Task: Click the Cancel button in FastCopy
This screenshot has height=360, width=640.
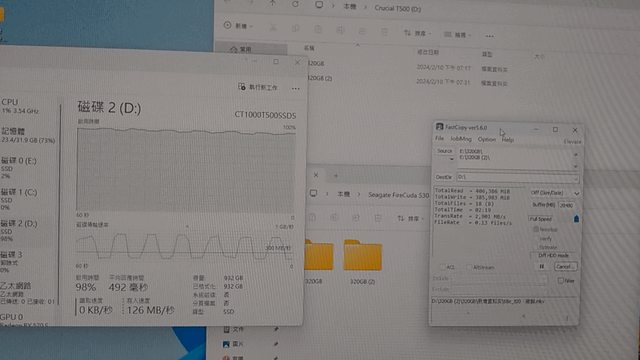Action: tap(565, 267)
